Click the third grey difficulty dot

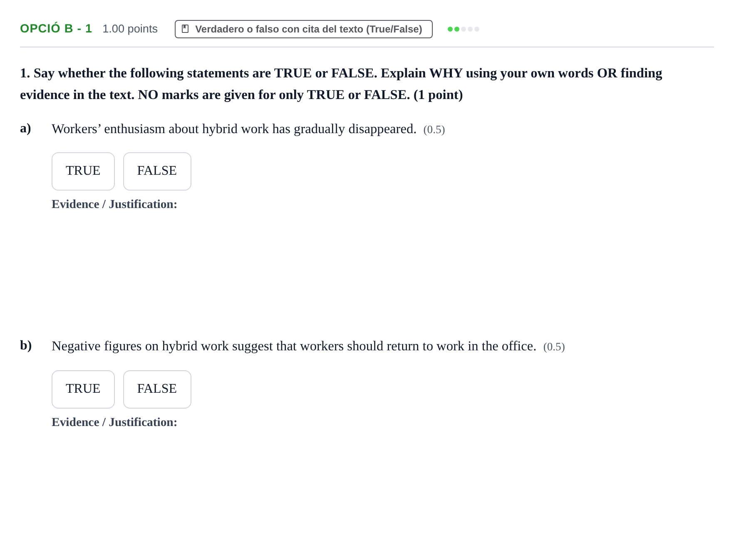pos(464,29)
